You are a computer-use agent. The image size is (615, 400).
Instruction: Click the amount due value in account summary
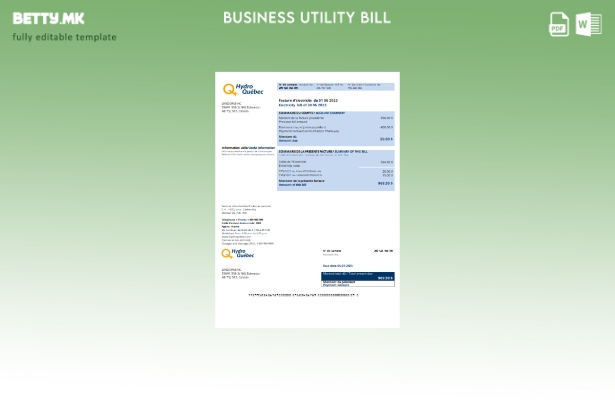click(386, 139)
